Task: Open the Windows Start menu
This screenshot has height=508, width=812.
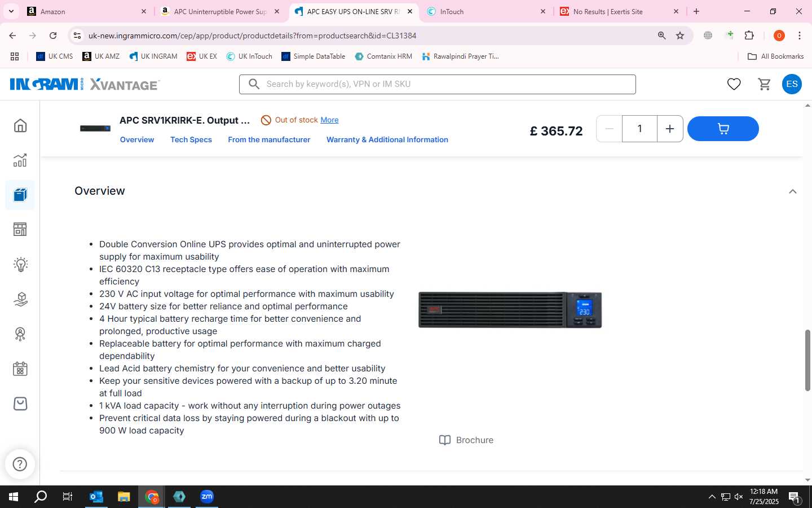Action: tap(14, 497)
